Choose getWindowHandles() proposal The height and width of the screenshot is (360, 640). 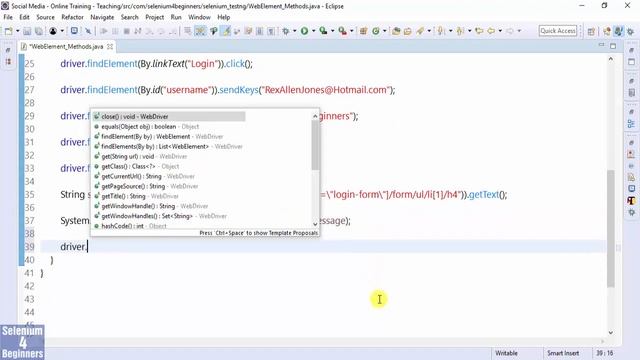click(160, 216)
